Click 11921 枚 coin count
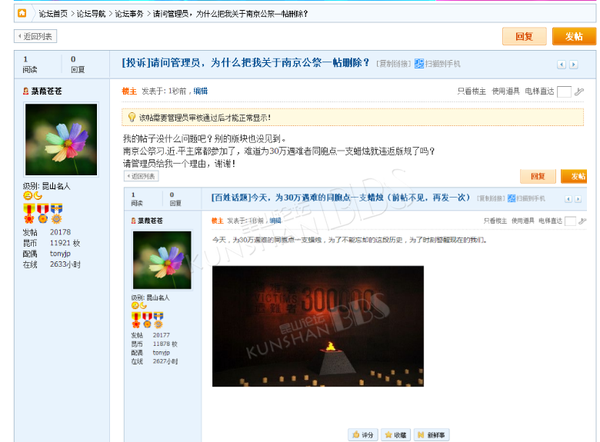600x442 pixels. coord(65,243)
